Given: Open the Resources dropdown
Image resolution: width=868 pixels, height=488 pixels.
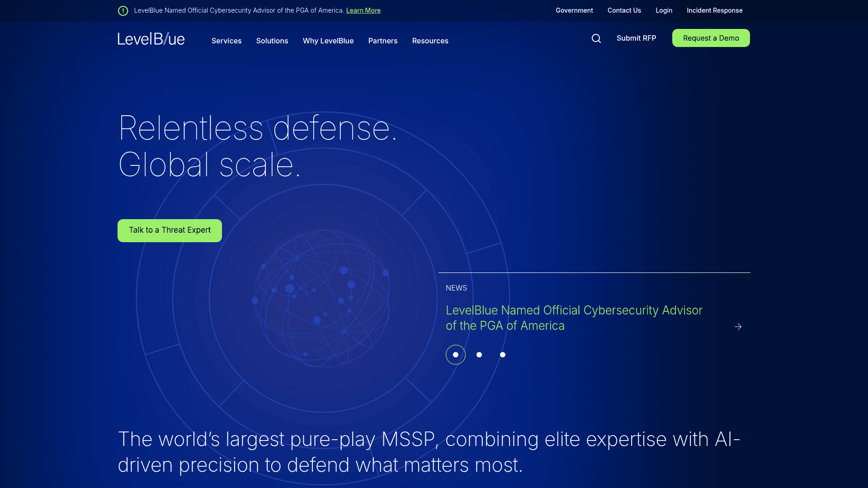Looking at the screenshot, I should pos(430,41).
